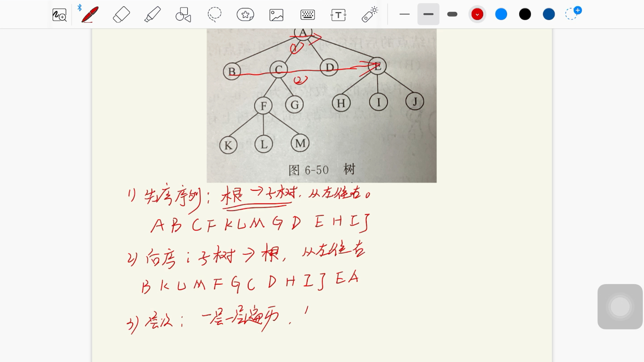644x362 pixels.
Task: Select the blue ink color
Action: tap(501, 14)
